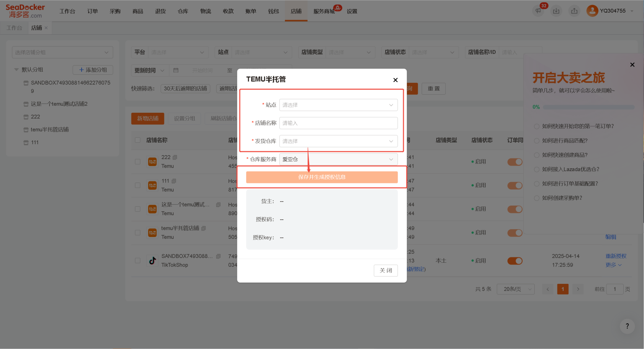Check the select-all checkbox in table header

point(138,140)
